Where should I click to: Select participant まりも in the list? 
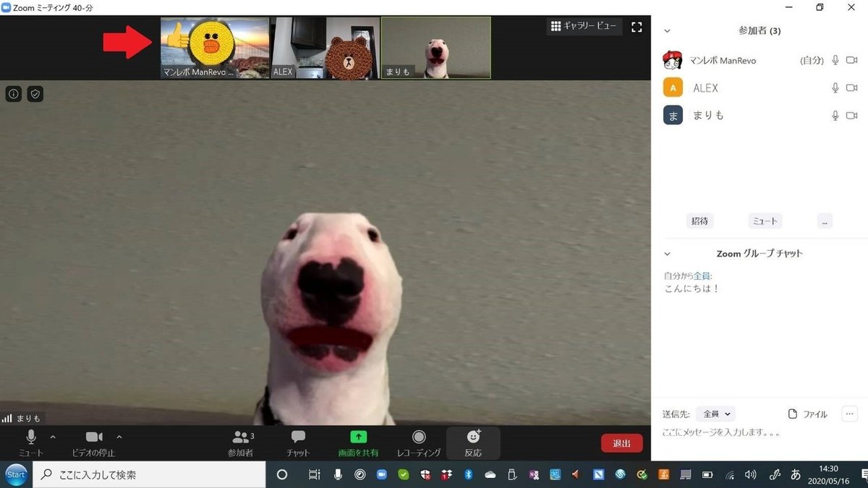(x=759, y=116)
